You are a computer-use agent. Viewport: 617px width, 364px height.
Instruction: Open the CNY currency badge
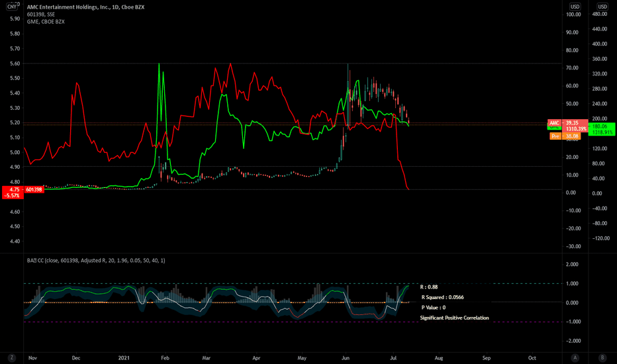click(12, 7)
